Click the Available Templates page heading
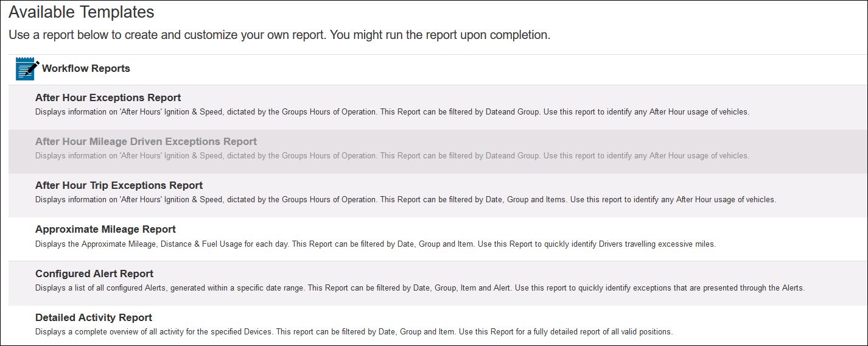 pos(82,12)
